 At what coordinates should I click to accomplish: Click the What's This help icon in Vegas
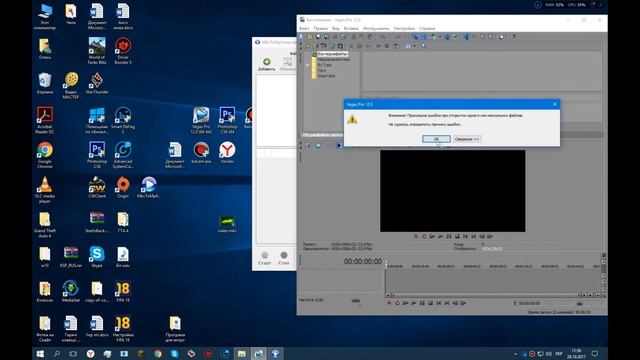513,37
